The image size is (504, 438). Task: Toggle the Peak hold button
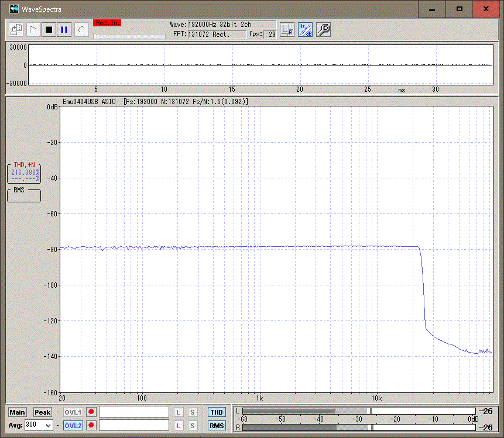point(42,412)
